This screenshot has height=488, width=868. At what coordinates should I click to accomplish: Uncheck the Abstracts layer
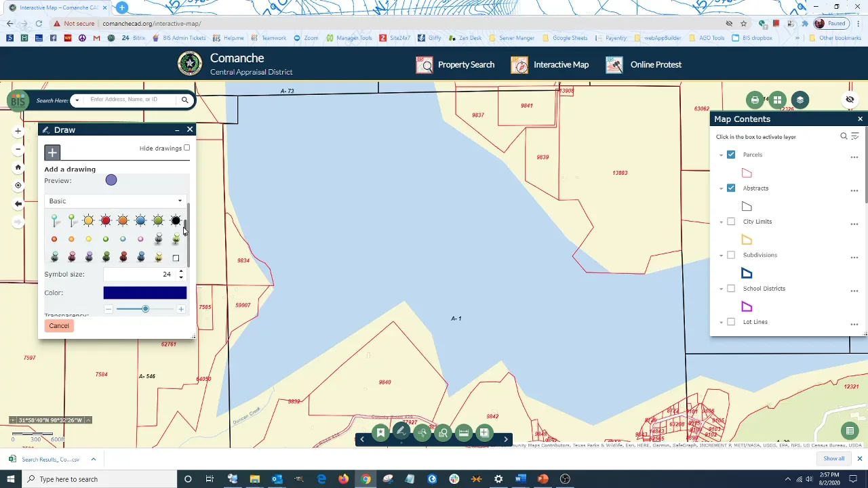point(731,188)
